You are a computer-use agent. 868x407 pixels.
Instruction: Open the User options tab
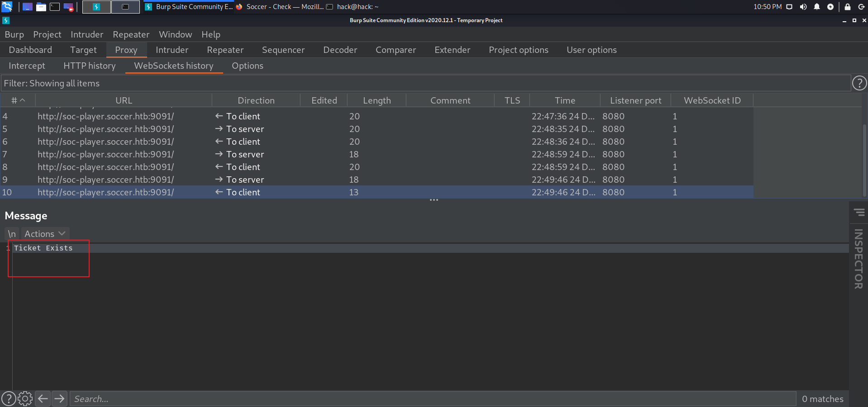(x=592, y=50)
